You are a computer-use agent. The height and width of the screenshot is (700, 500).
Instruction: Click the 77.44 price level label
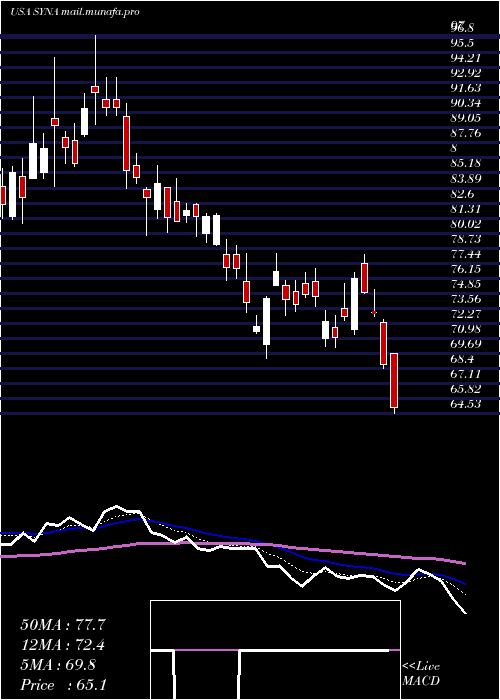[466, 254]
